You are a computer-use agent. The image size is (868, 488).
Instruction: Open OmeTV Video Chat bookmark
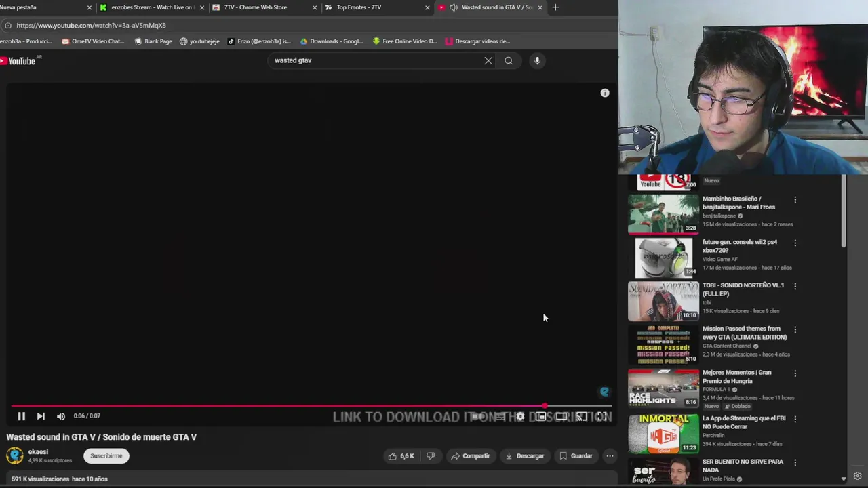pyautogui.click(x=93, y=41)
